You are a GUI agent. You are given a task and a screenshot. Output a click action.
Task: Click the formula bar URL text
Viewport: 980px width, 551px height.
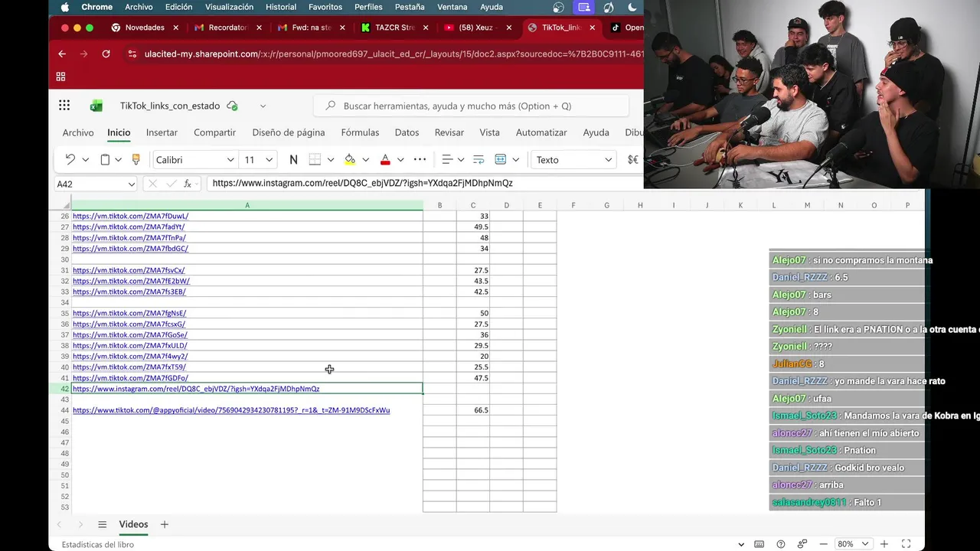tap(362, 184)
